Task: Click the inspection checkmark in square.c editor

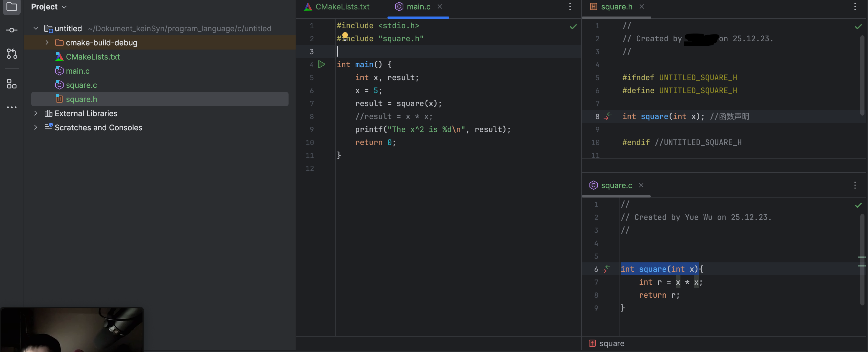Action: [858, 205]
